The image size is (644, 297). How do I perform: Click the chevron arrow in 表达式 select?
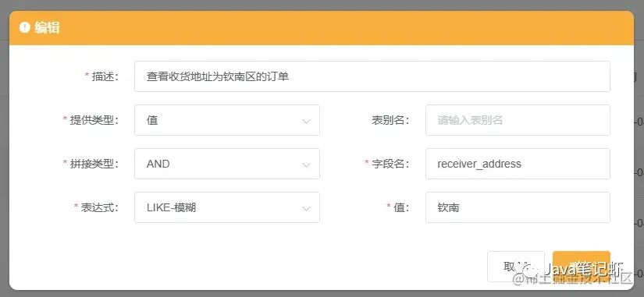coord(306,209)
